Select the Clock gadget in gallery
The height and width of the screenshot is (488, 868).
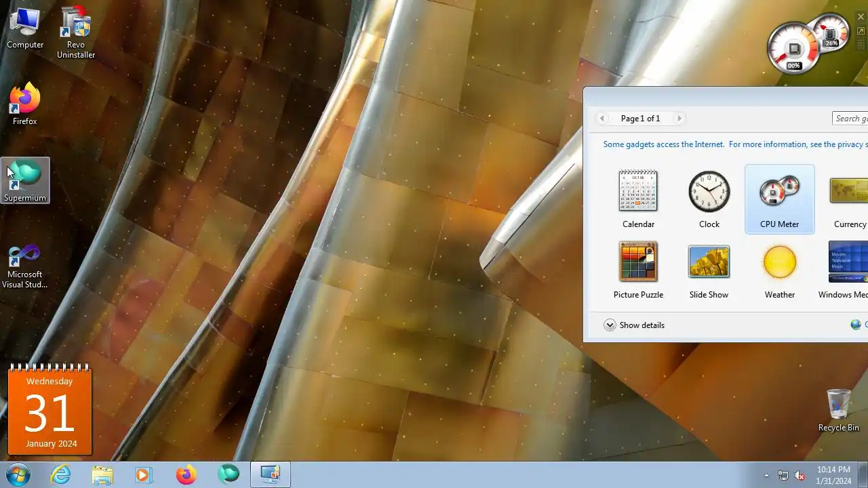709,199
